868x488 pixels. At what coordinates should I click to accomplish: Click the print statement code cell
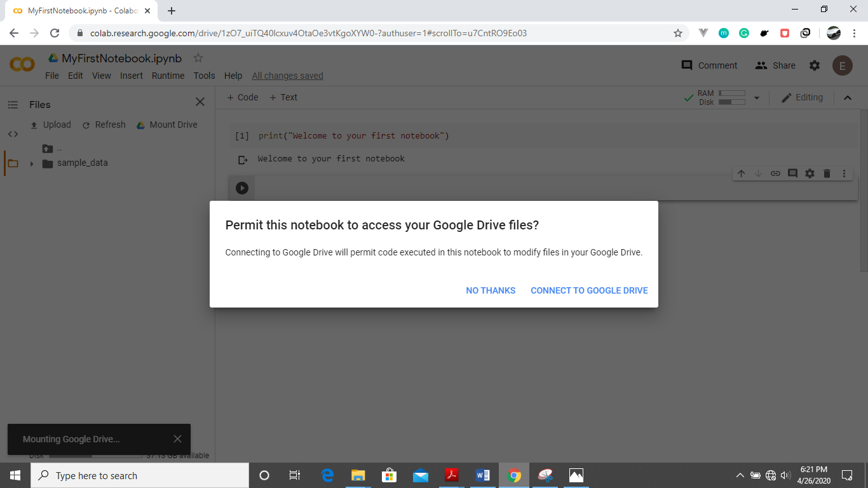coord(543,136)
